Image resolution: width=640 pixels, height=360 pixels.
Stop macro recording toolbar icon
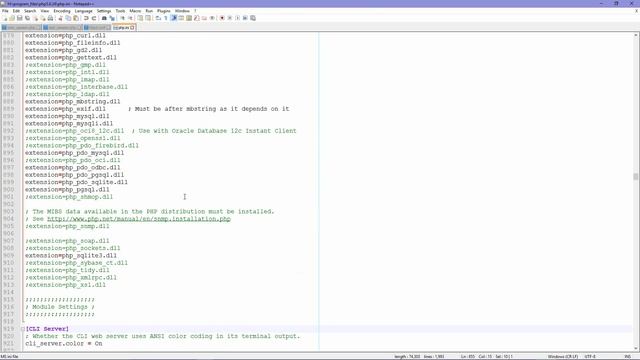(230, 18)
